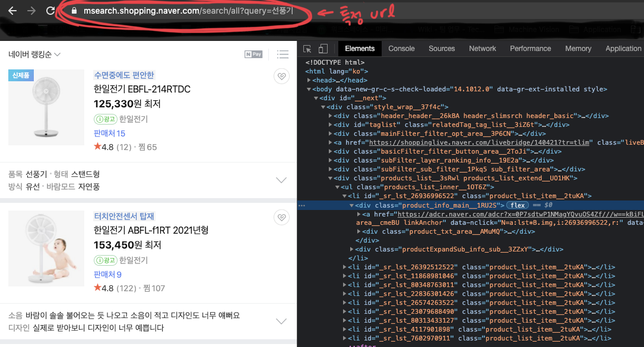Expand the subFilter_layer_ranking_info div node
Screen dimensions: 644x347
point(330,161)
